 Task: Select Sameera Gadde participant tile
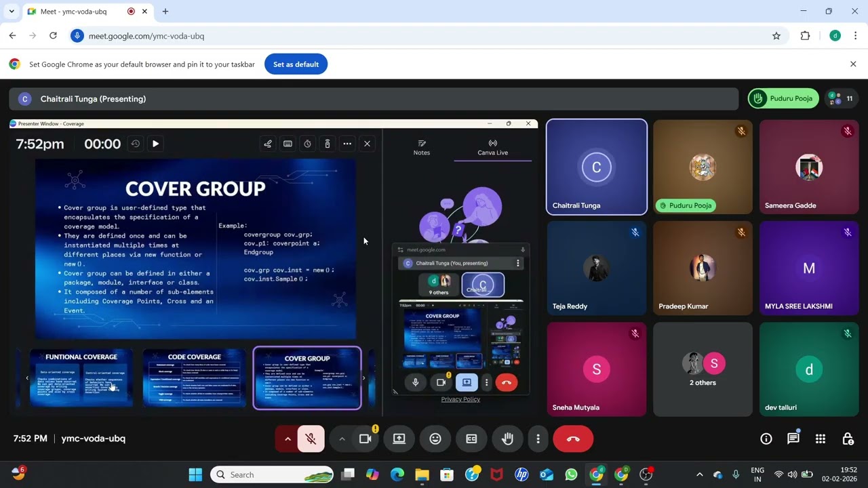809,167
